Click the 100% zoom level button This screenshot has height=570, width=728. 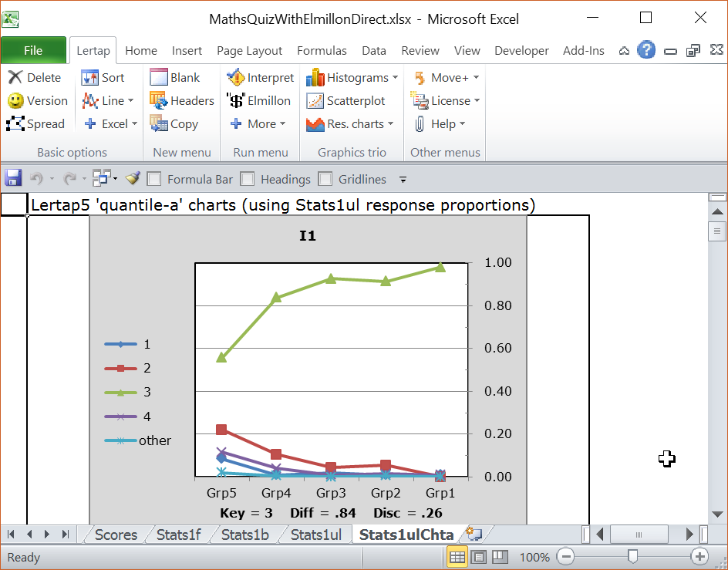534,557
